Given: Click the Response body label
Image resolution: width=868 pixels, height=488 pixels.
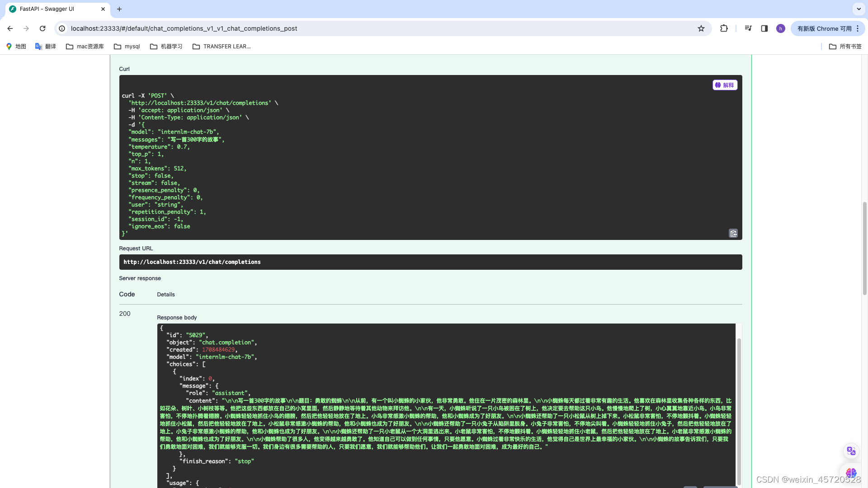Looking at the screenshot, I should (x=177, y=318).
